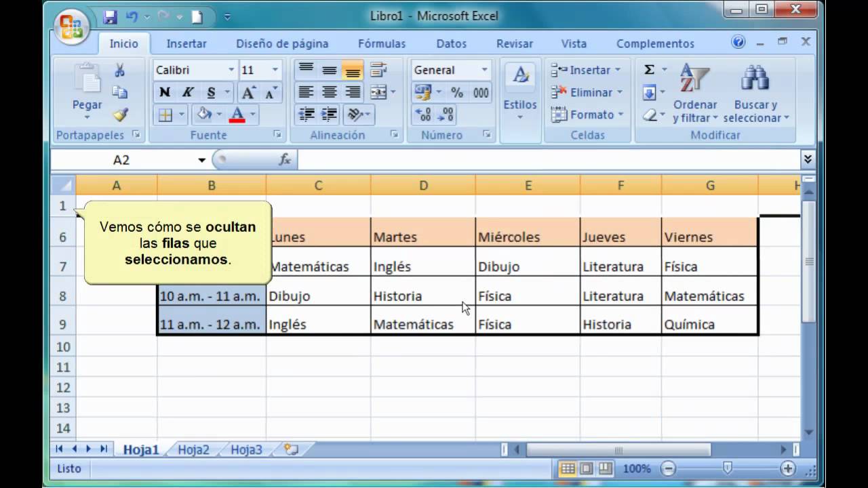This screenshot has width=868, height=488.
Task: Open the Complementos tab
Action: [x=655, y=43]
